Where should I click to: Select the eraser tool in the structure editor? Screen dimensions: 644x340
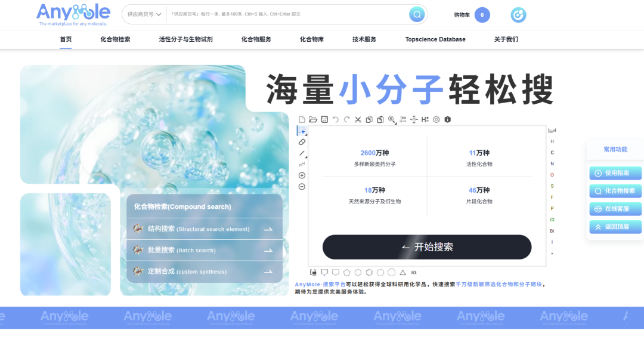coord(302,142)
